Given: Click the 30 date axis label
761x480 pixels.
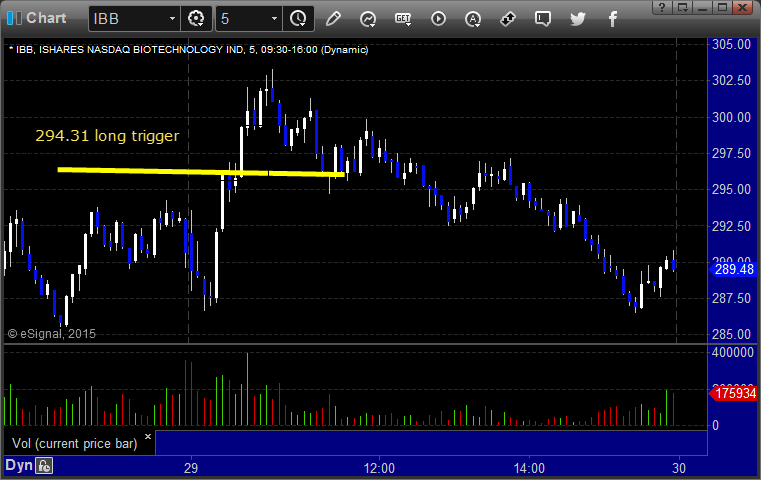Looking at the screenshot, I should [679, 468].
